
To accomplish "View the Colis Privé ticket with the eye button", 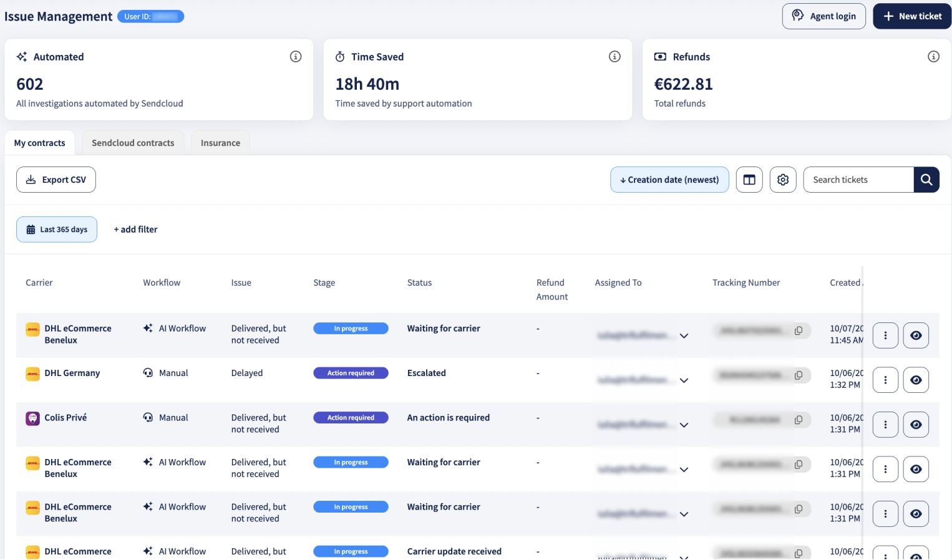I will click(916, 425).
